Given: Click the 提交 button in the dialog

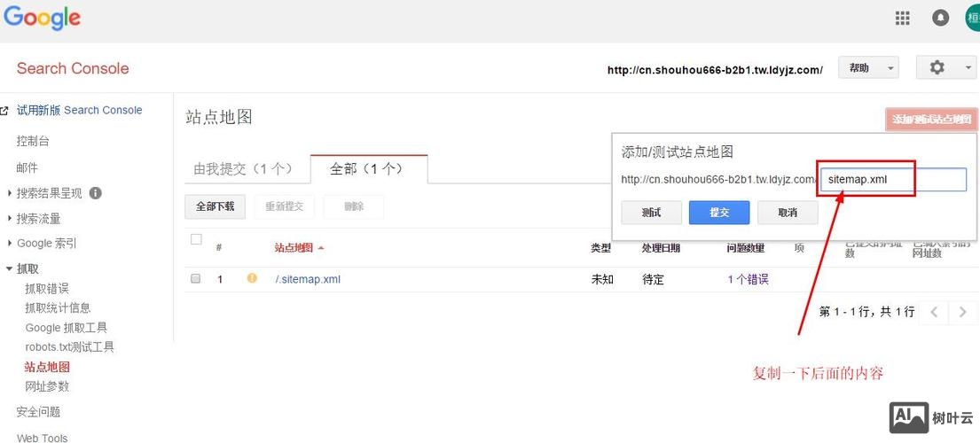Looking at the screenshot, I should point(719,213).
